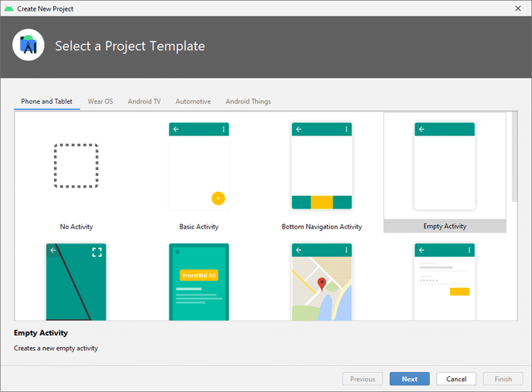
Task: Click the yellow bottom navigation tab in preview
Action: coord(322,203)
